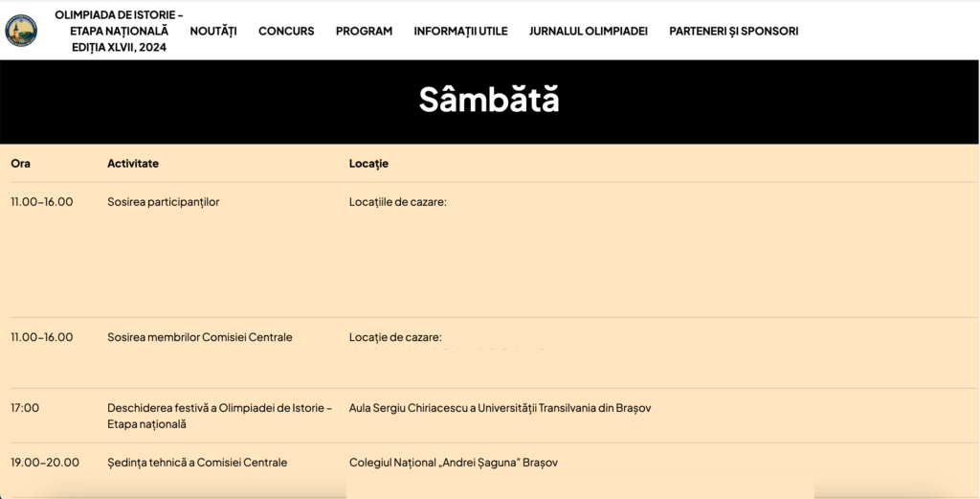980x499 pixels.
Task: Click the Activitate column header
Action: [133, 164]
